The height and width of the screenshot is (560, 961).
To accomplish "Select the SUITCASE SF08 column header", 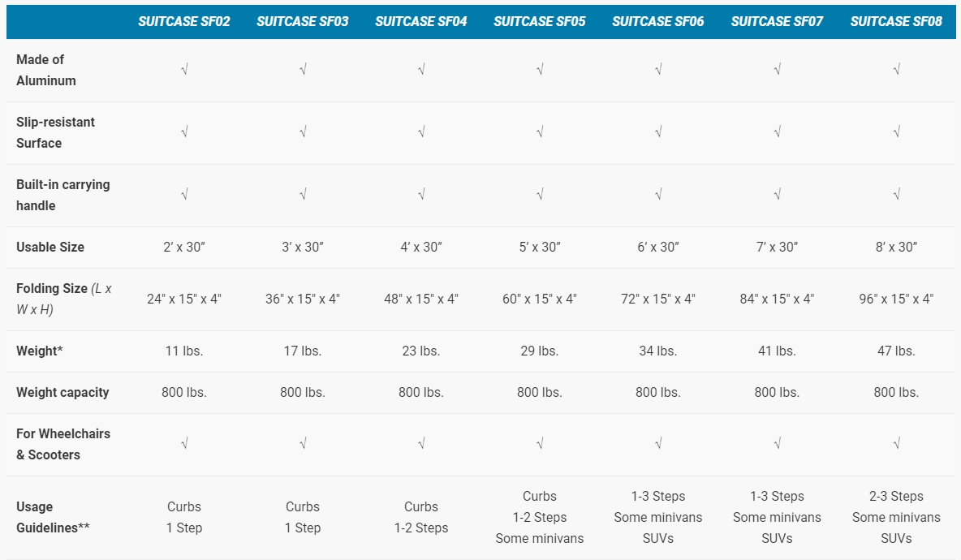I will pyautogui.click(x=896, y=21).
